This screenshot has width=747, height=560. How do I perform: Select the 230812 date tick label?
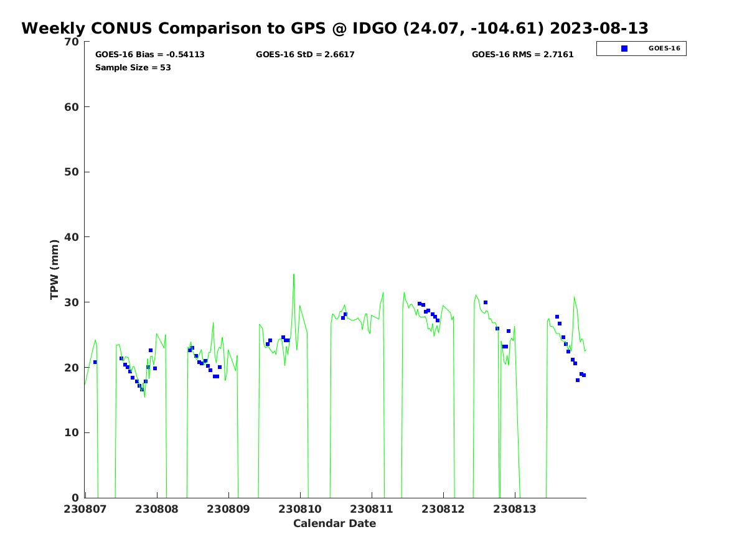[443, 509]
